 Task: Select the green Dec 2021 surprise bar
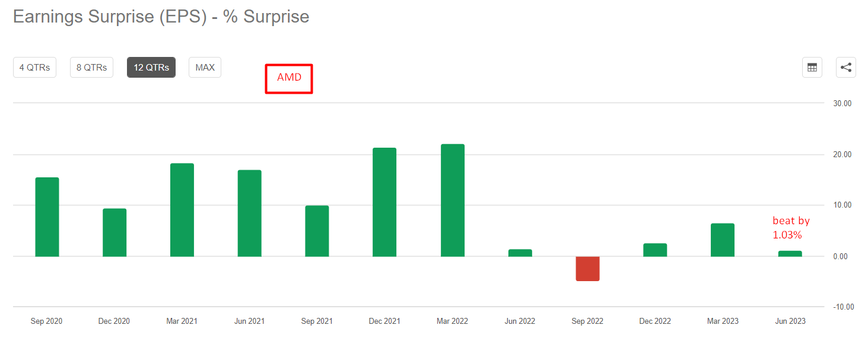384,202
